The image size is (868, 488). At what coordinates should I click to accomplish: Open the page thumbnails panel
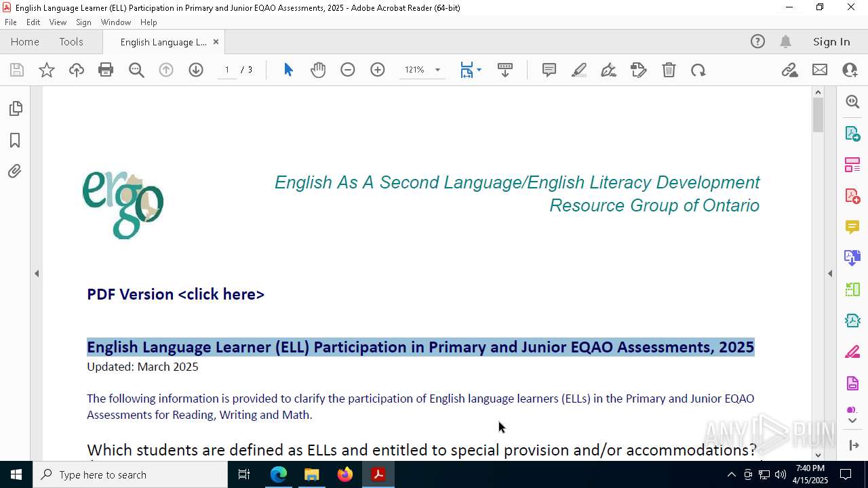coord(15,108)
